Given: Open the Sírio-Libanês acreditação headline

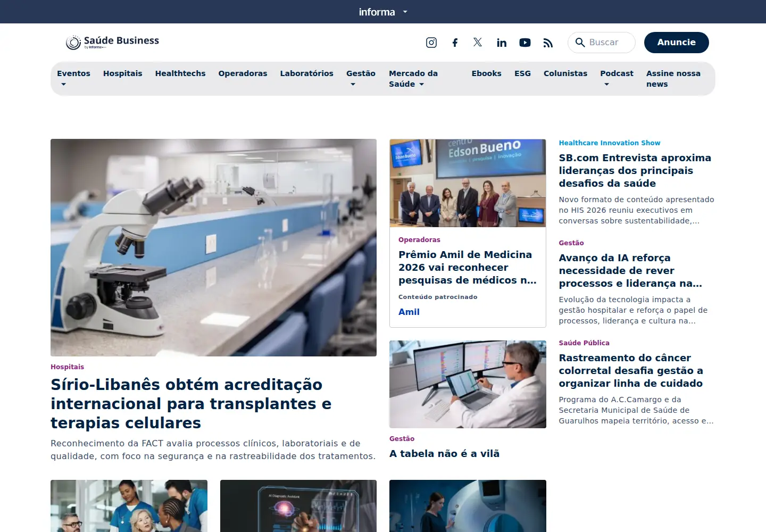Looking at the screenshot, I should 191,404.
